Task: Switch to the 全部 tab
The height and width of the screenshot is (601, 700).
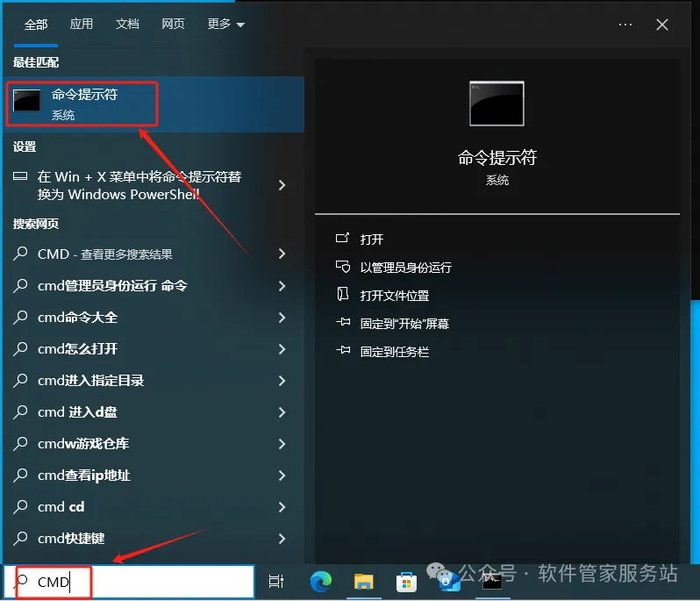Action: pyautogui.click(x=36, y=25)
